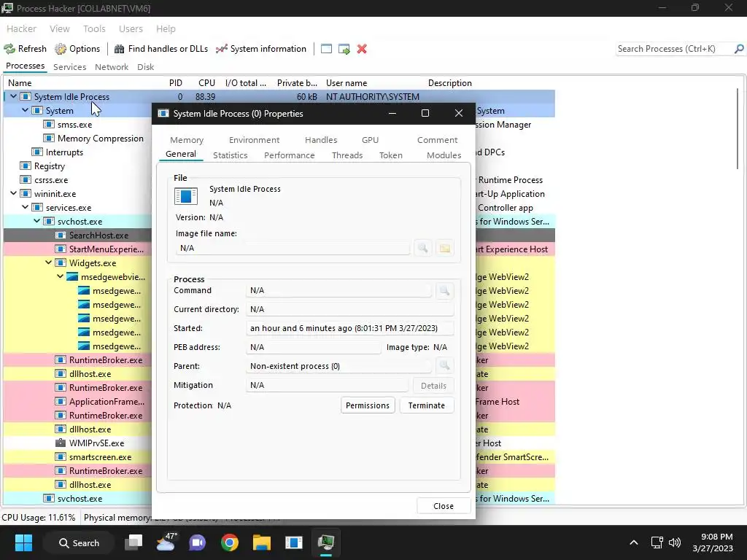Open Find handles or DLLs
The height and width of the screenshot is (560, 747).
click(x=161, y=49)
